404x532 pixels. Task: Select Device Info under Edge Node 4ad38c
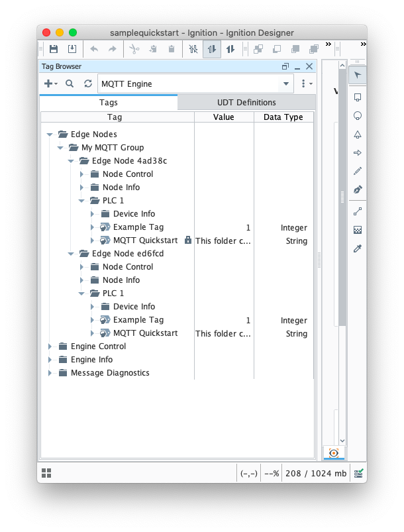(x=134, y=214)
